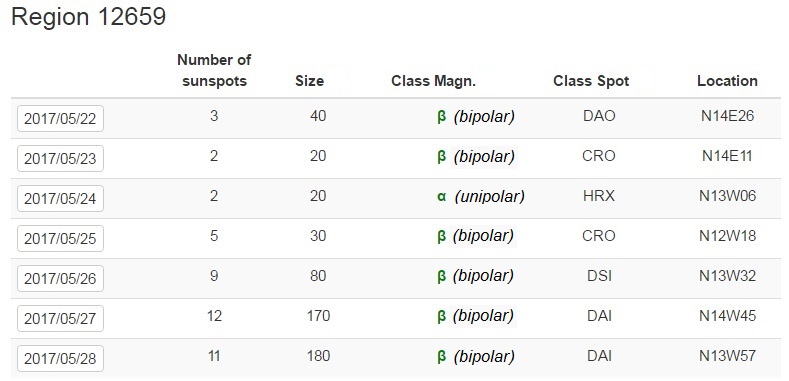
Task: Click the Location column header
Action: point(728,81)
